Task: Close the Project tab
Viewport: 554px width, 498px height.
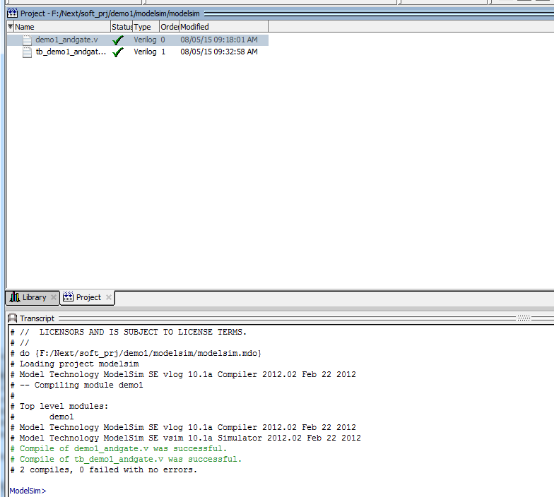Action: 109,297
